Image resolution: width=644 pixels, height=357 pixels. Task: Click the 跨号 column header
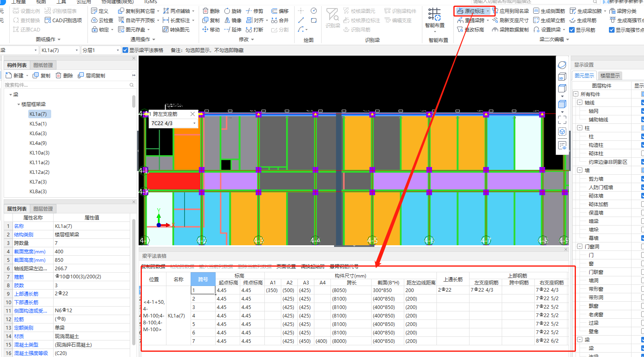point(203,279)
